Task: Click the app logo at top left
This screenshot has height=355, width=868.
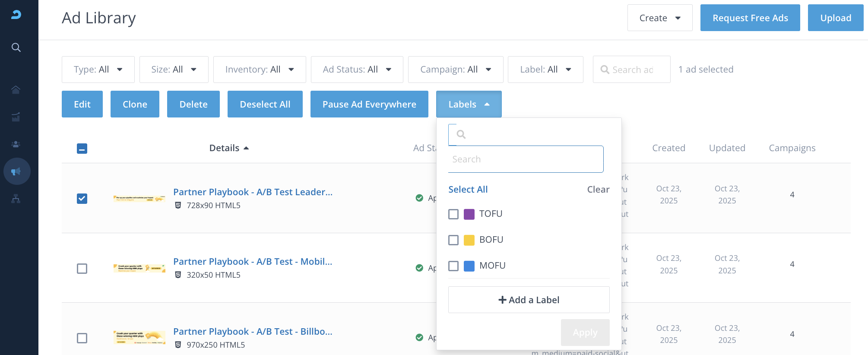Action: pyautogui.click(x=16, y=15)
